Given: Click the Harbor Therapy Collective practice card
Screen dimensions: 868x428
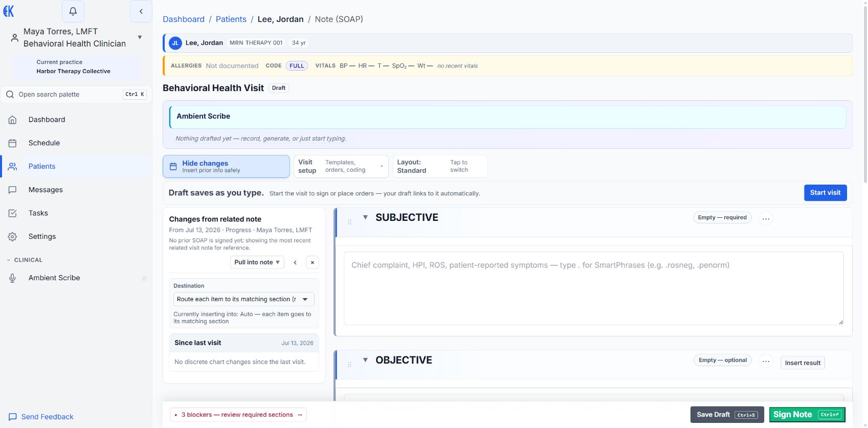Looking at the screenshot, I should pyautogui.click(x=76, y=67).
